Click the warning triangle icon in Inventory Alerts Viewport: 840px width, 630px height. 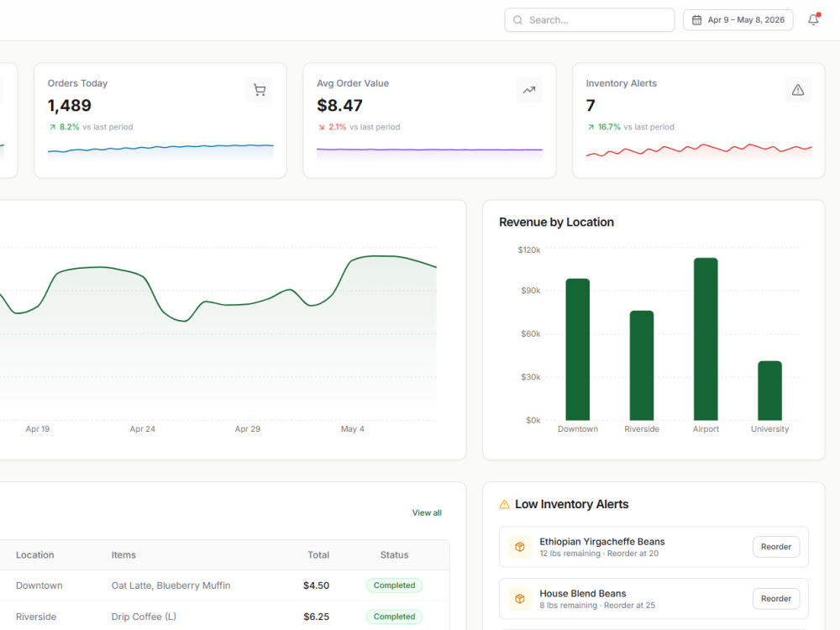[798, 90]
